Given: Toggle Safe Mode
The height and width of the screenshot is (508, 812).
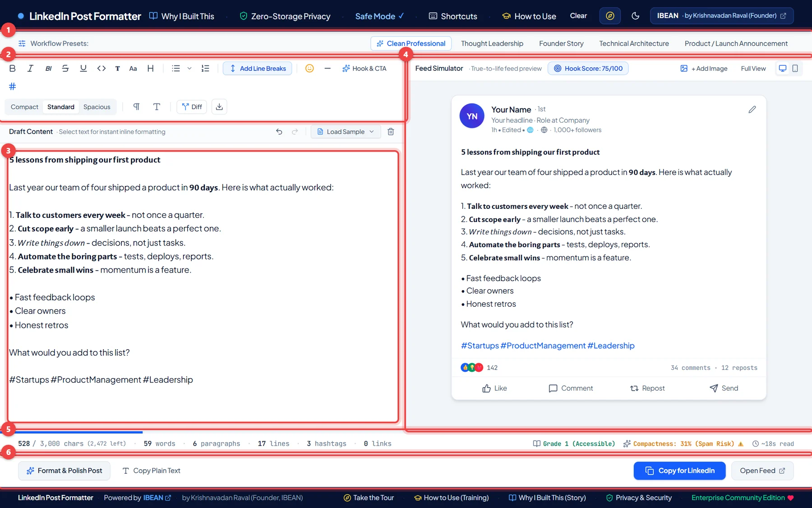Looking at the screenshot, I should pos(379,16).
